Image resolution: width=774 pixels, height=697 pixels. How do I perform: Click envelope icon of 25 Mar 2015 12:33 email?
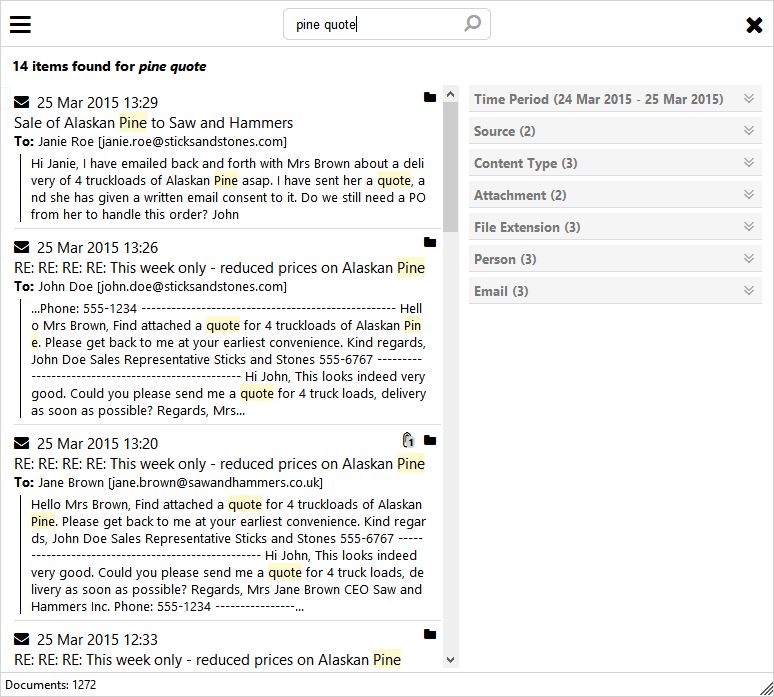pos(22,639)
